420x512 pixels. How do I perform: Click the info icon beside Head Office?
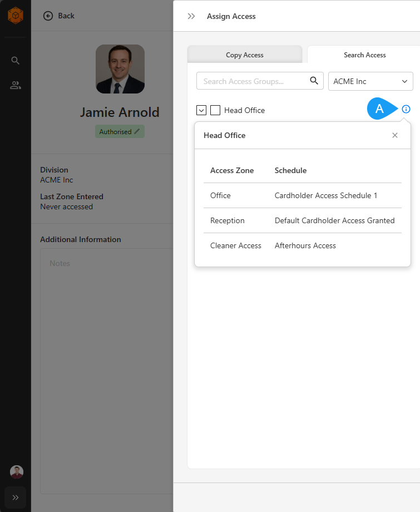coord(406,109)
